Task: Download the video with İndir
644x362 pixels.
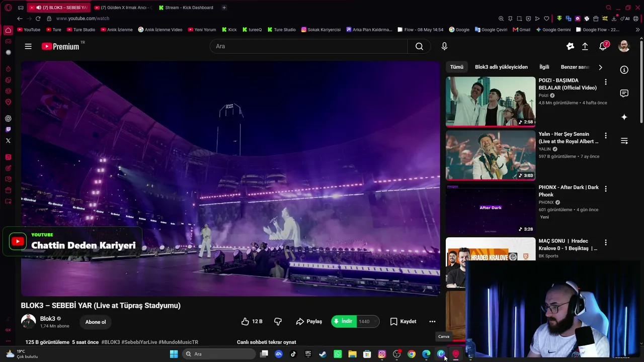Action: 344,321
